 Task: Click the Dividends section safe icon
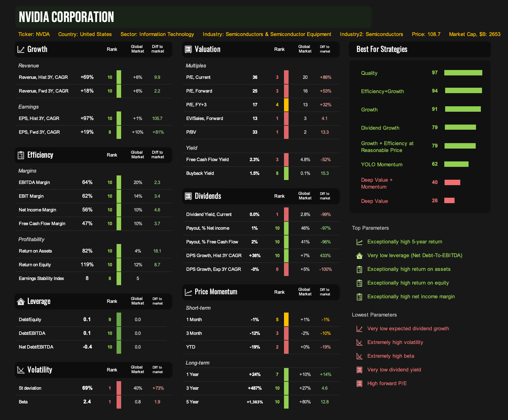pos(188,196)
